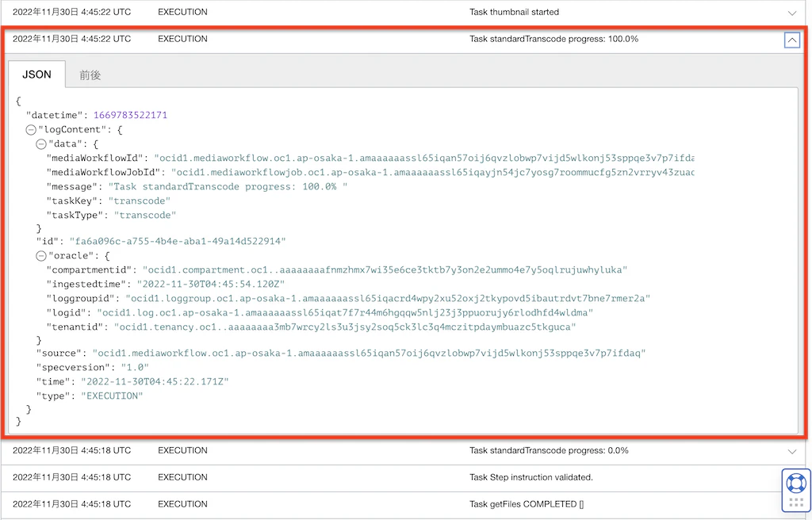
Task: Click the Task getFiles COMPLETED message
Action: point(527,504)
